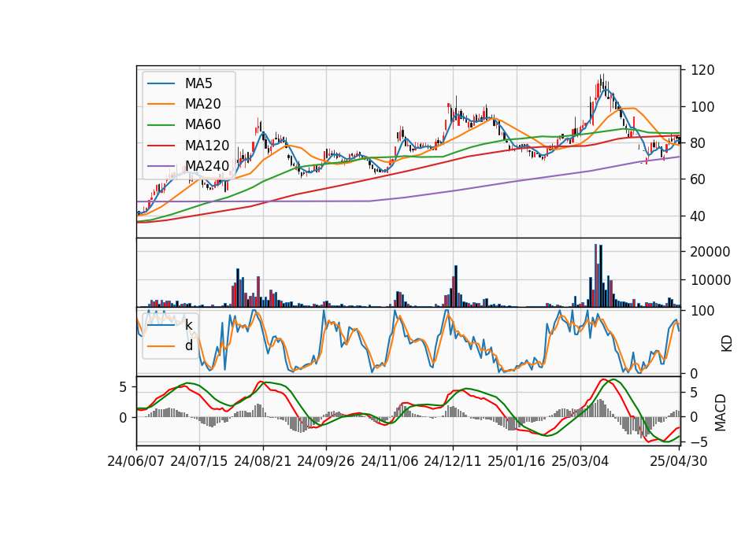This screenshot has width=756, height=543.
Task: Click the KD axis title
Action: (727, 343)
